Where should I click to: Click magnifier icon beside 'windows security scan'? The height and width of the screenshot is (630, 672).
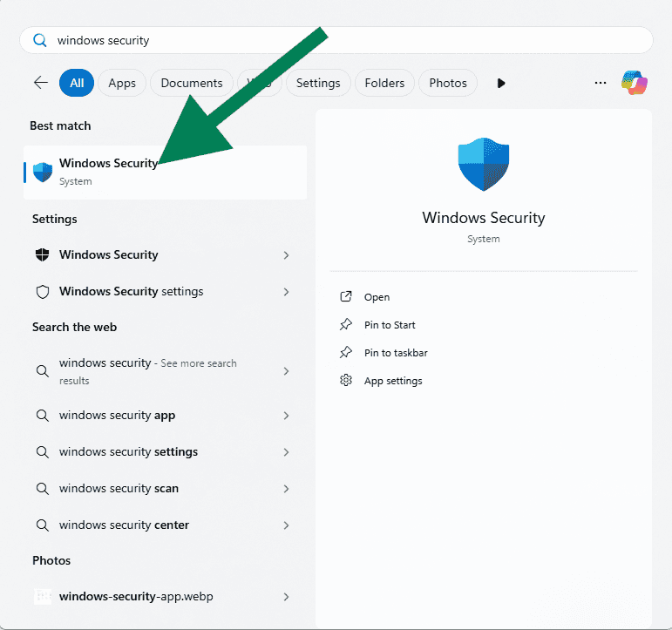click(x=42, y=489)
